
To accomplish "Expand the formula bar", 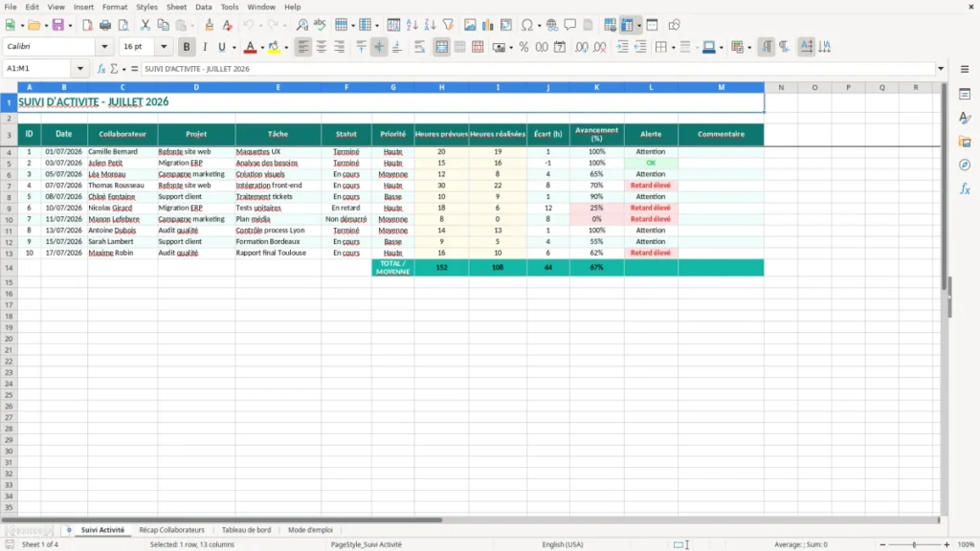I will point(941,69).
